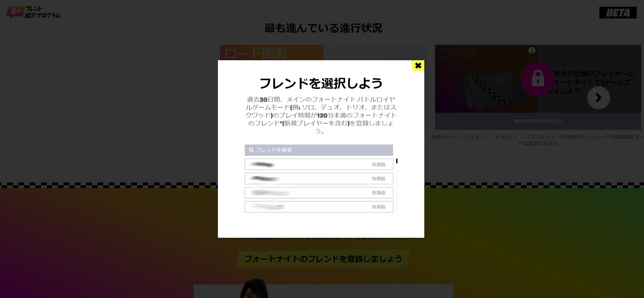Viewport: 644px width, 298px height.
Task: Click the next arrow on the reward carousel
Action: 598,98
